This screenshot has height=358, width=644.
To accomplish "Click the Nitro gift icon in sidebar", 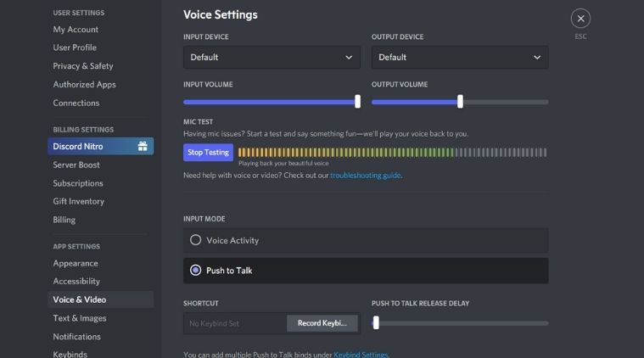I will click(143, 147).
